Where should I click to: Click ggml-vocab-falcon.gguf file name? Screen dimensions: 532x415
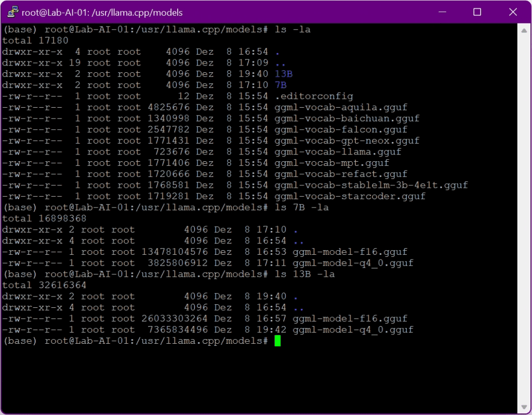coord(341,129)
